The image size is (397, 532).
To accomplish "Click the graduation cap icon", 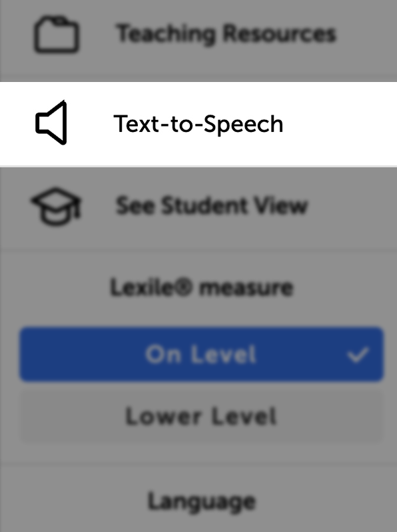I will click(56, 206).
